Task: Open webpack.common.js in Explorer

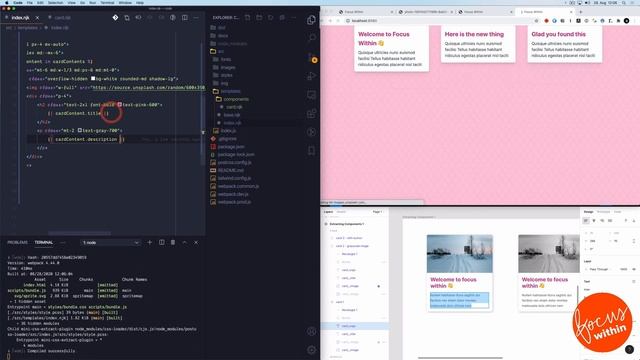Action: [x=238, y=186]
